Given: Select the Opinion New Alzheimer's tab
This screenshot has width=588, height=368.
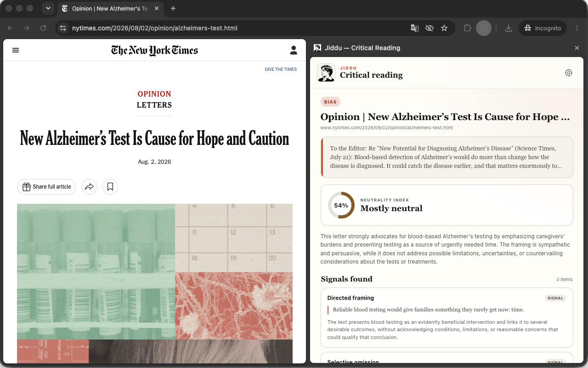Looking at the screenshot, I should click(111, 9).
